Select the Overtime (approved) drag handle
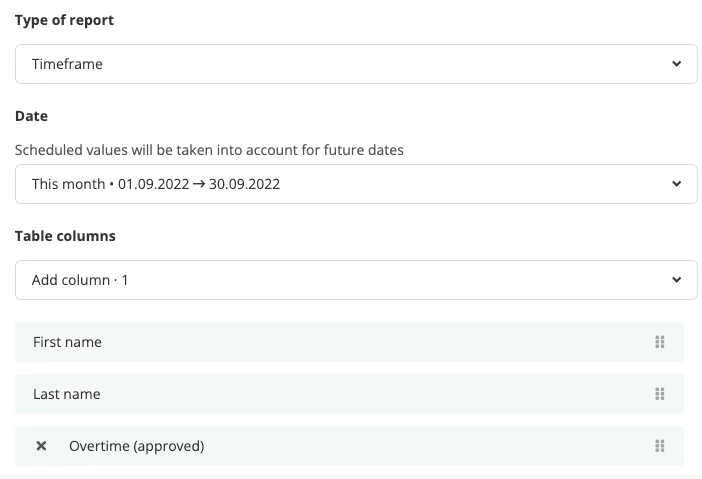The width and height of the screenshot is (702, 479). [659, 446]
